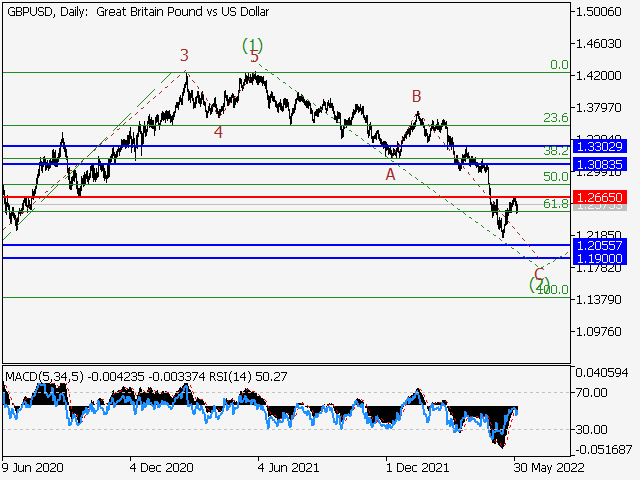Click the -0.051687 MACD scale value
This screenshot has height=480, width=640.
pos(604,450)
